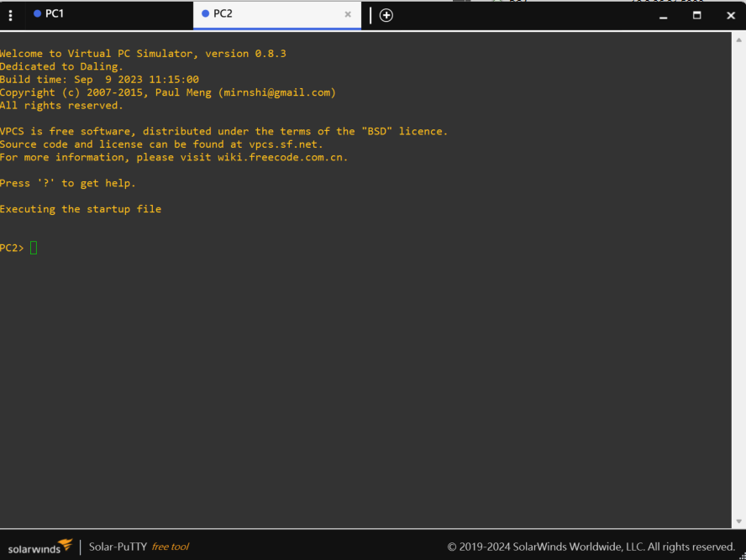Close the Solar-PuTTY window
This screenshot has width=746, height=560.
click(731, 16)
